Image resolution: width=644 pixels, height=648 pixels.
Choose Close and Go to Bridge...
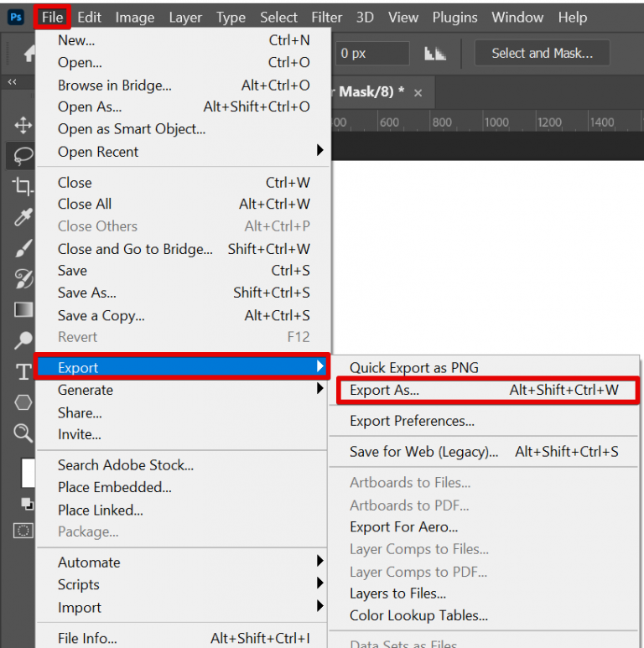(x=182, y=249)
